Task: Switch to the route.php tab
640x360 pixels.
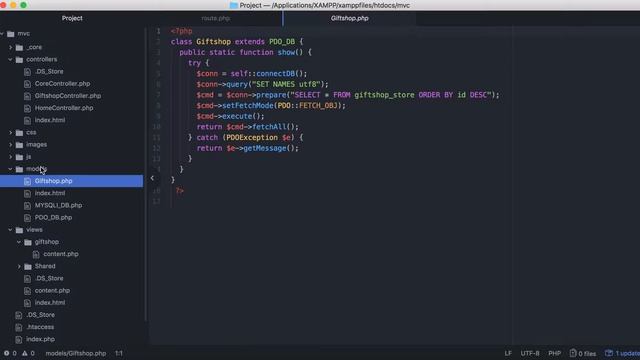Action: 216,18
